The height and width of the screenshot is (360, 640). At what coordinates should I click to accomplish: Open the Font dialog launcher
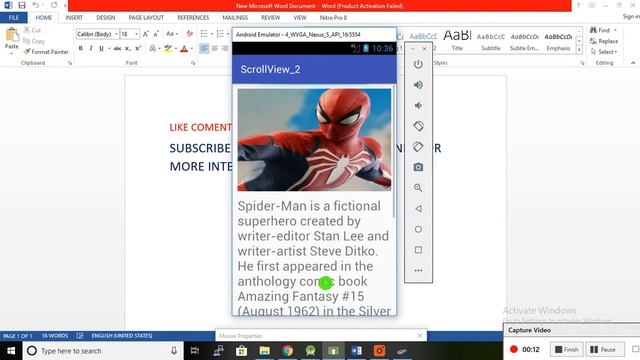click(x=193, y=63)
